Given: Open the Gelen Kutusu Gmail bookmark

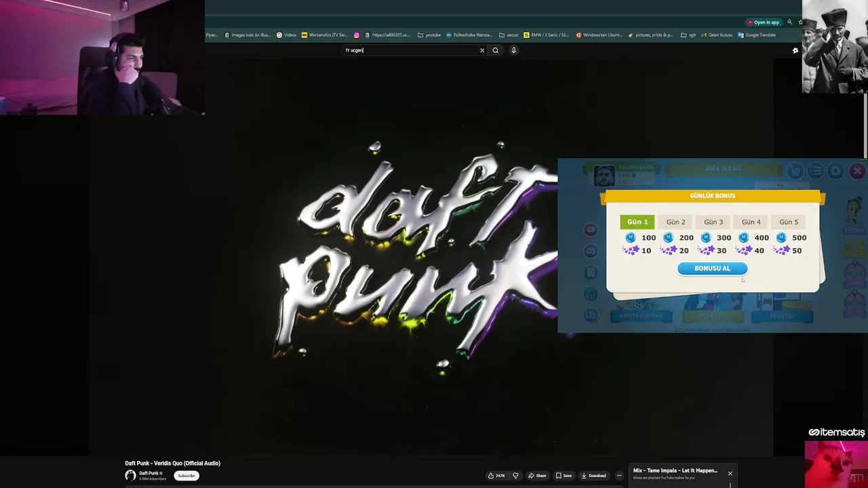Looking at the screenshot, I should point(717,35).
